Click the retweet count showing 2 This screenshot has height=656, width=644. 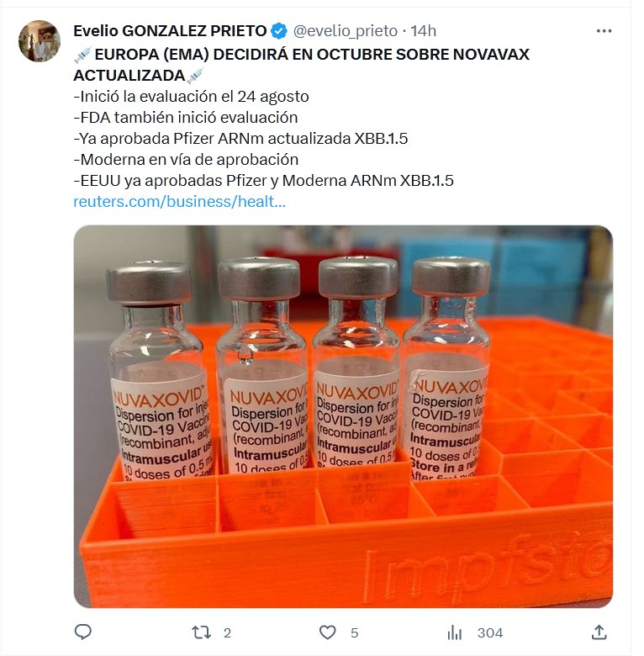tap(227, 632)
